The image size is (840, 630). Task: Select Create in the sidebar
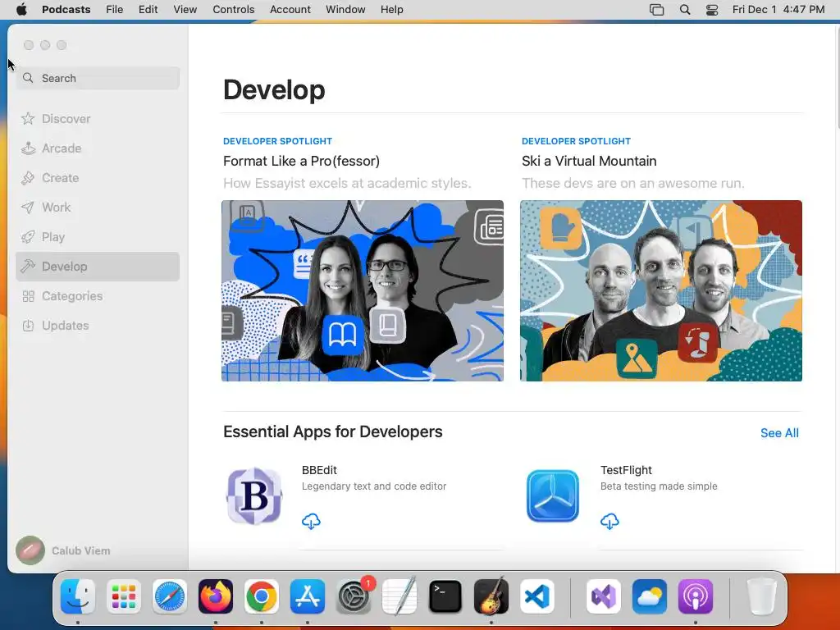[98, 178]
